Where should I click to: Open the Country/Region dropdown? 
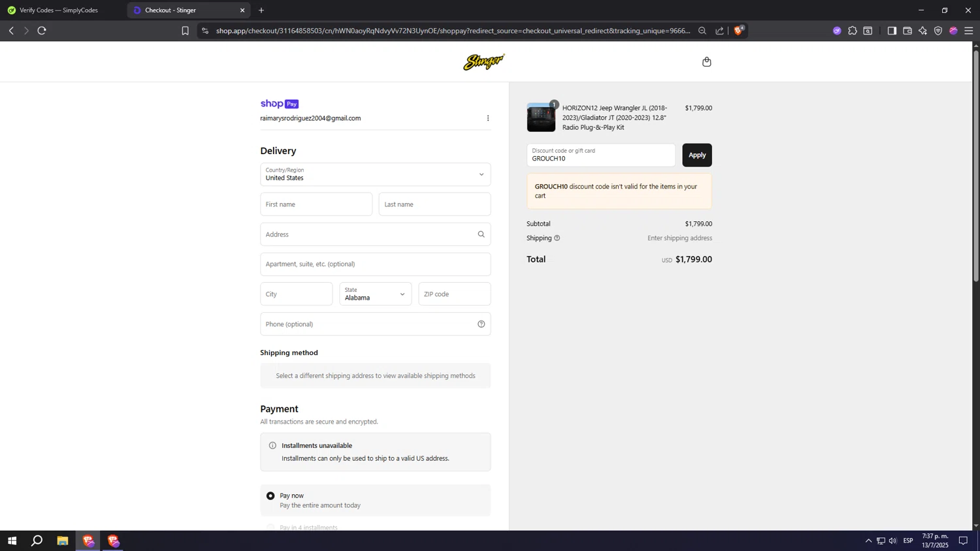376,174
